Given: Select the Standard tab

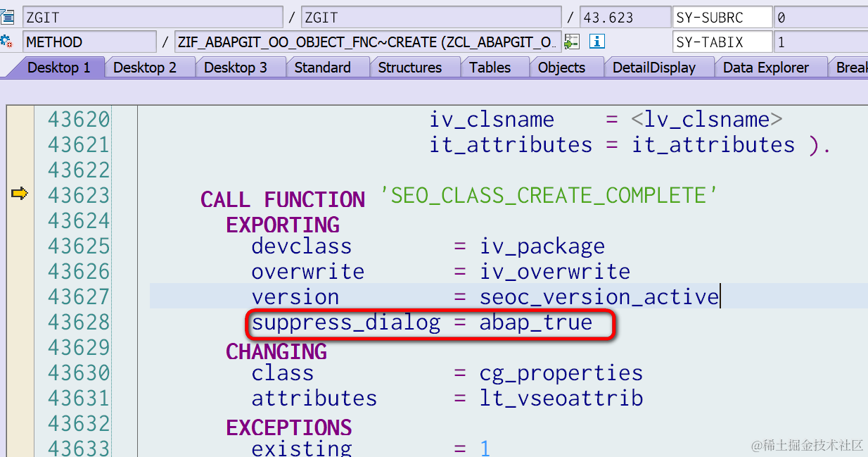Looking at the screenshot, I should (323, 68).
